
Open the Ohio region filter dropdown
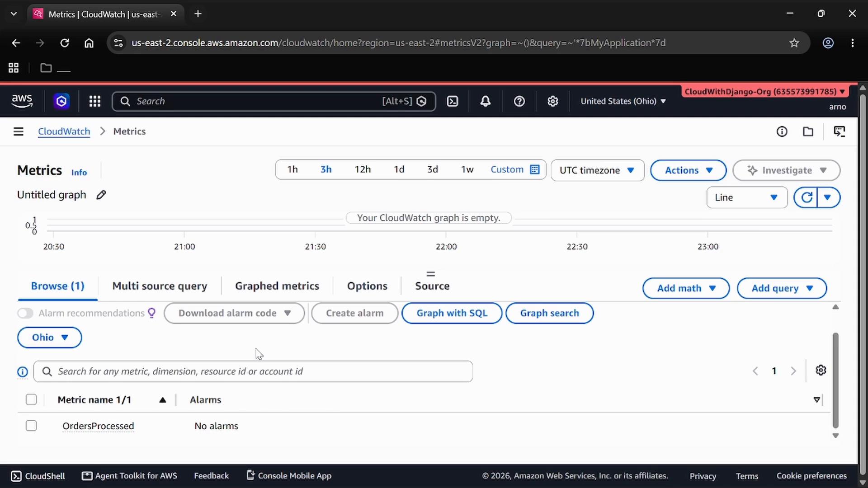click(x=50, y=338)
